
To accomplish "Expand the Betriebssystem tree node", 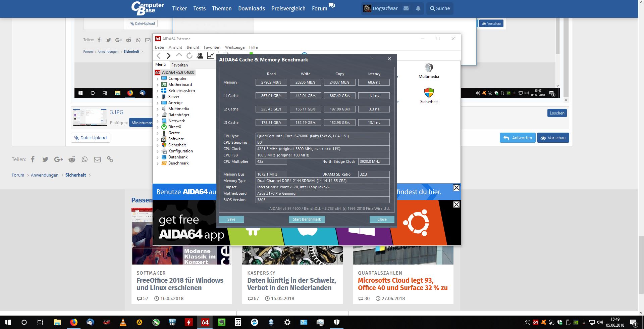I will pyautogui.click(x=158, y=91).
